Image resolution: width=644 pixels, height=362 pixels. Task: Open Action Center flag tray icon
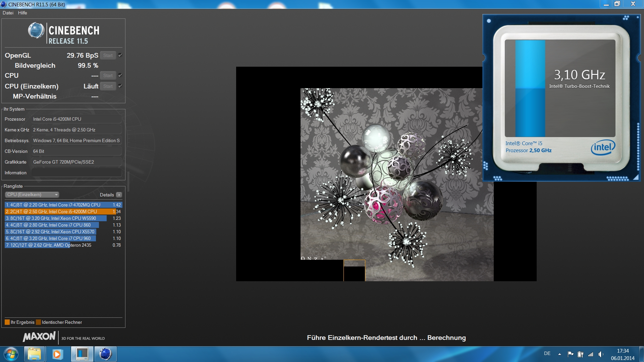(x=570, y=354)
